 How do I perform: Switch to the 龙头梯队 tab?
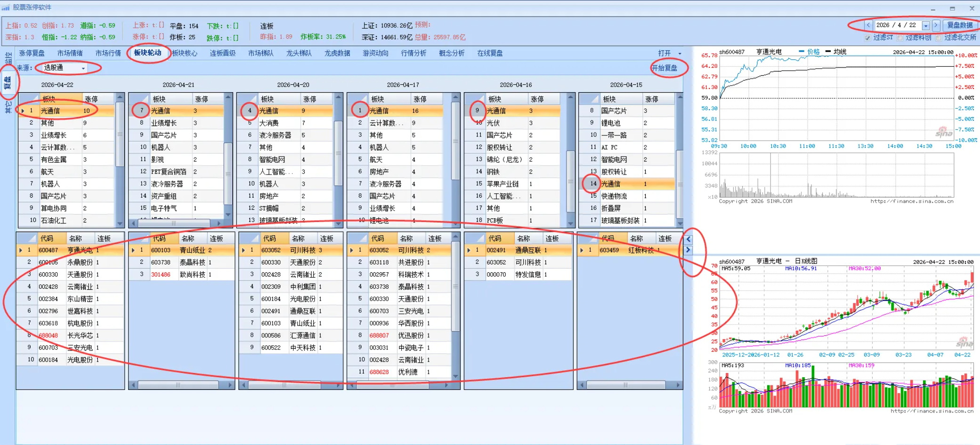(298, 53)
